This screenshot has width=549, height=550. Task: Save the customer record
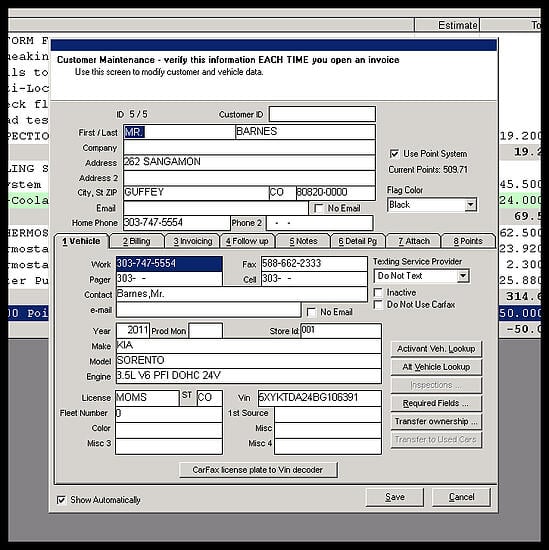pos(395,497)
